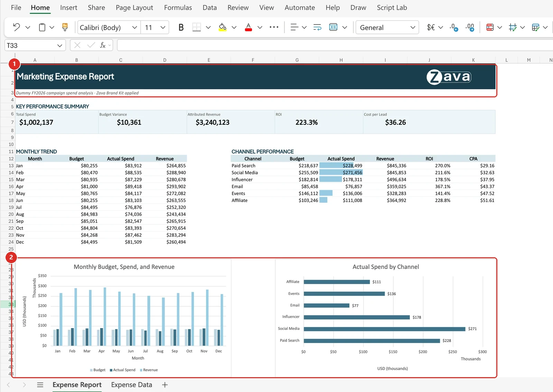Toggle Wrap Text
Image resolution: width=553 pixels, height=392 pixels.
(317, 27)
